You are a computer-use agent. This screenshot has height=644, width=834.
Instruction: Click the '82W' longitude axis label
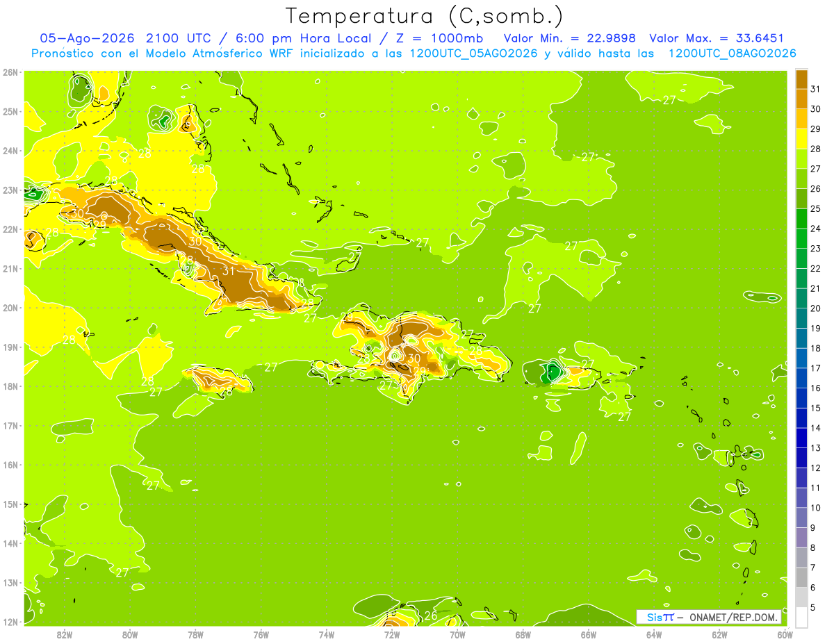coord(64,634)
